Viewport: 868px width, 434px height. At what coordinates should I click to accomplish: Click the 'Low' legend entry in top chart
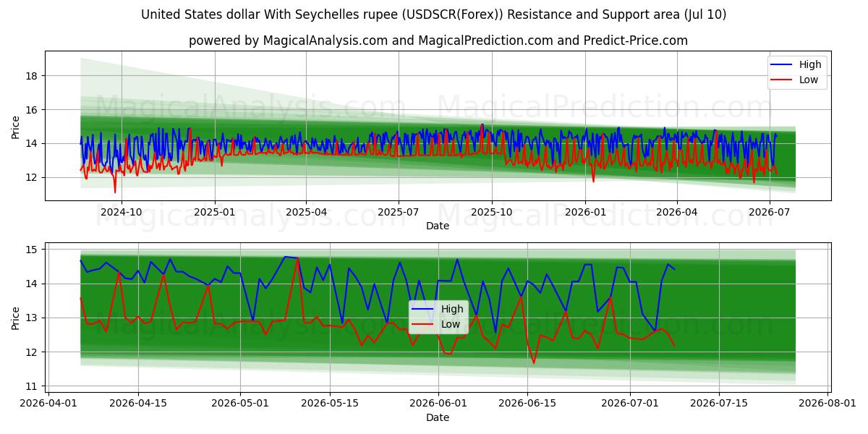coord(794,80)
